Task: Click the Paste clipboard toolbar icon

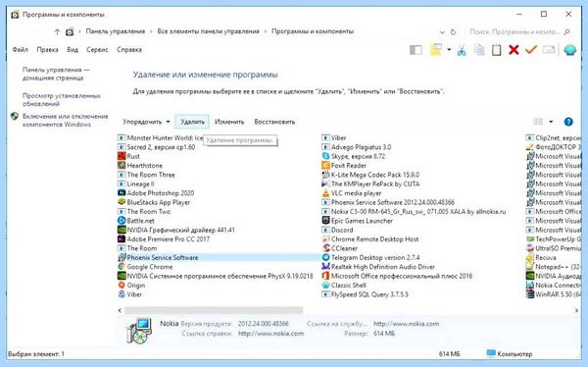Action: point(496,50)
